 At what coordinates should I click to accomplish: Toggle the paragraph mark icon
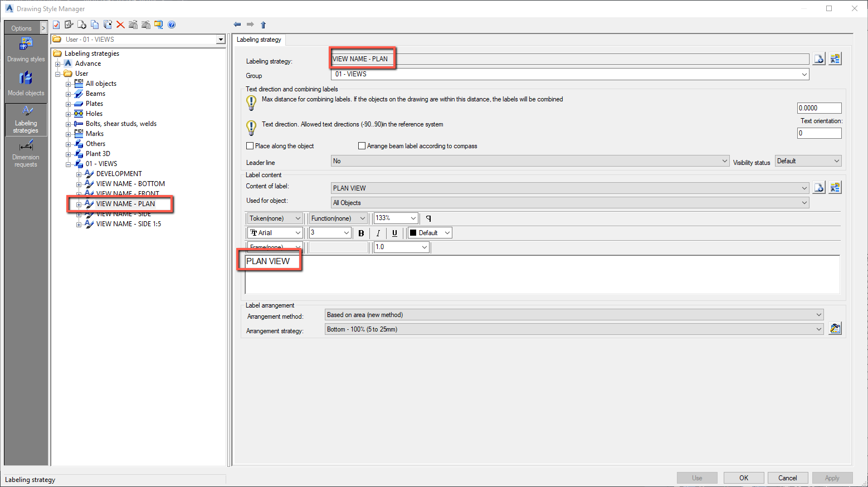click(428, 218)
